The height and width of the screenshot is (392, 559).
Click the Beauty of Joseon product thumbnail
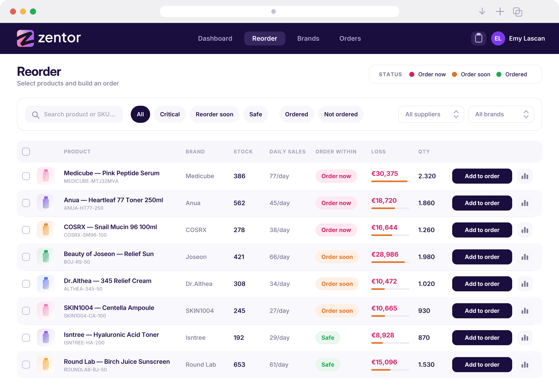(46, 257)
